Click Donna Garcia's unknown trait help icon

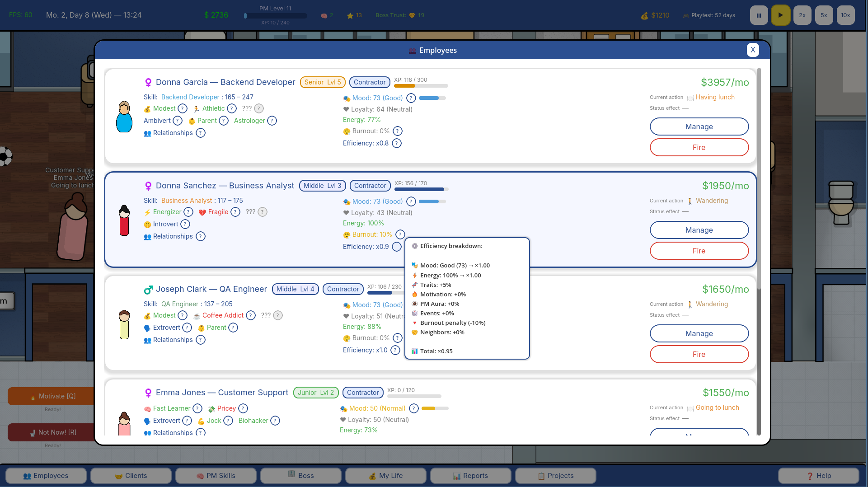click(x=259, y=108)
